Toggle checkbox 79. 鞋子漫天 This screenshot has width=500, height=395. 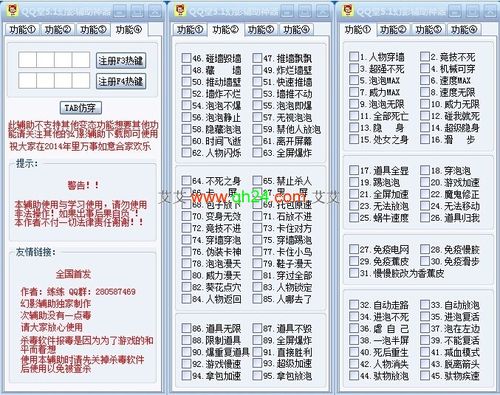257,264
